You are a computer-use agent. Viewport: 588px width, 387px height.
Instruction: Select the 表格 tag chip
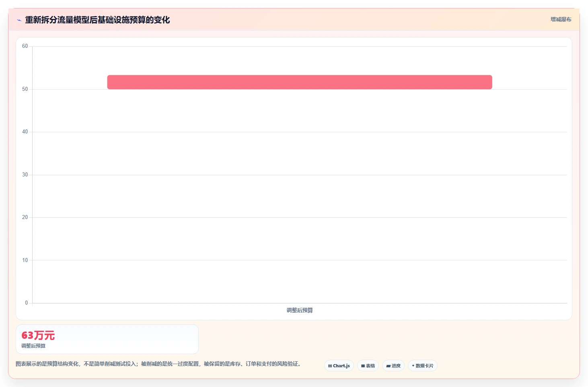[368, 366]
